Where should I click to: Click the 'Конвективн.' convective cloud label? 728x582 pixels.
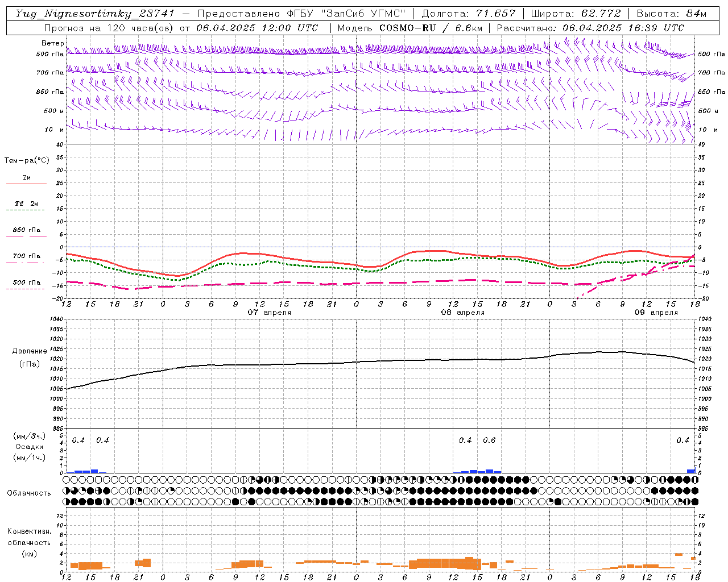[x=29, y=531]
